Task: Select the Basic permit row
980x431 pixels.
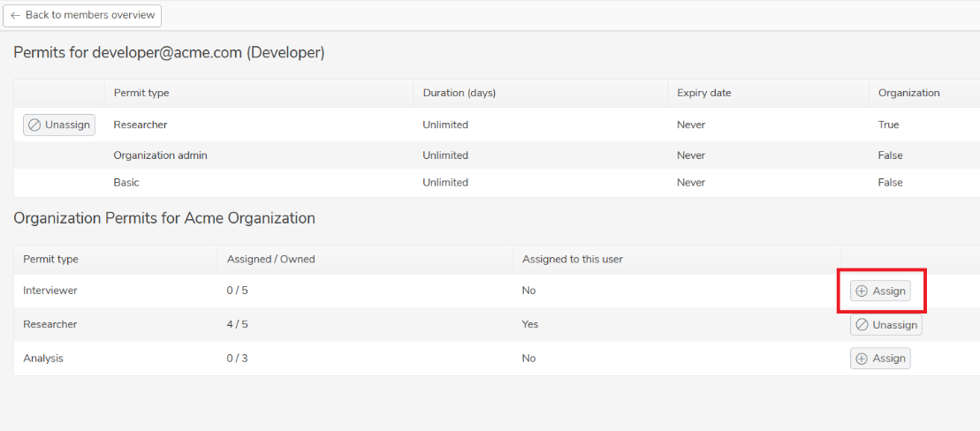Action: [x=497, y=183]
